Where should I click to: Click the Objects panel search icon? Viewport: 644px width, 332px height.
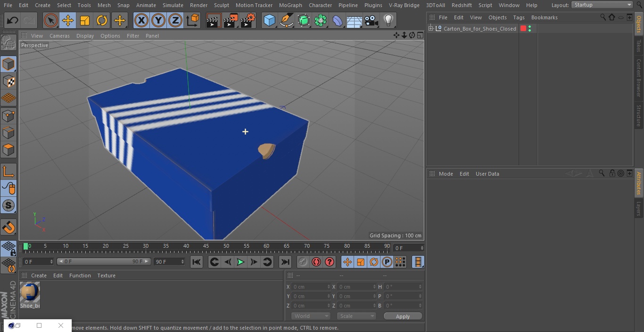pos(603,17)
